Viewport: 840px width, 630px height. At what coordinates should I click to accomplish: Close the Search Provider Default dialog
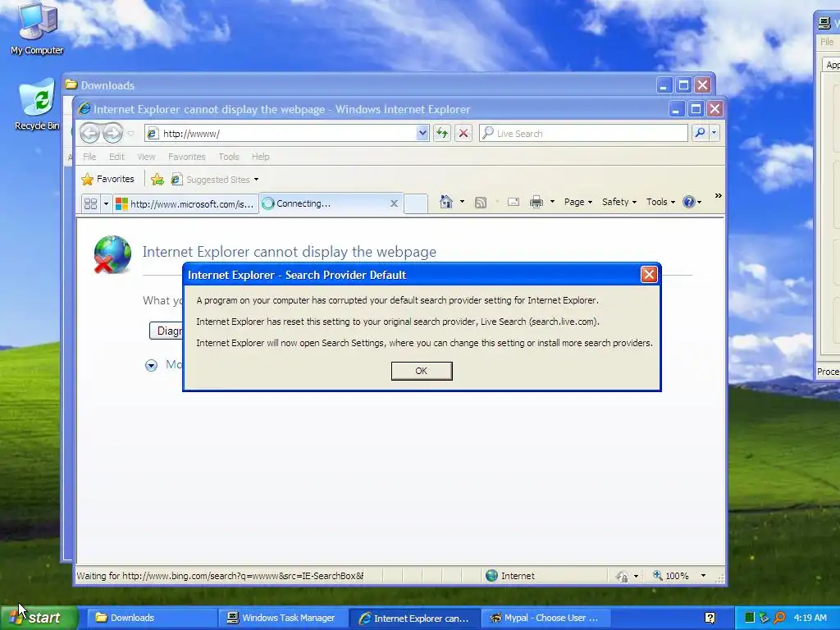tap(649, 275)
